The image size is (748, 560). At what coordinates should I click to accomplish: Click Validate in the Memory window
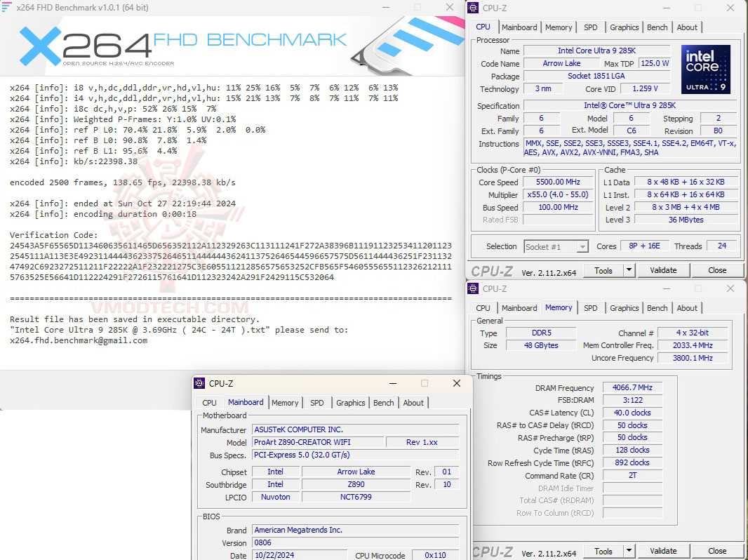pyautogui.click(x=663, y=551)
